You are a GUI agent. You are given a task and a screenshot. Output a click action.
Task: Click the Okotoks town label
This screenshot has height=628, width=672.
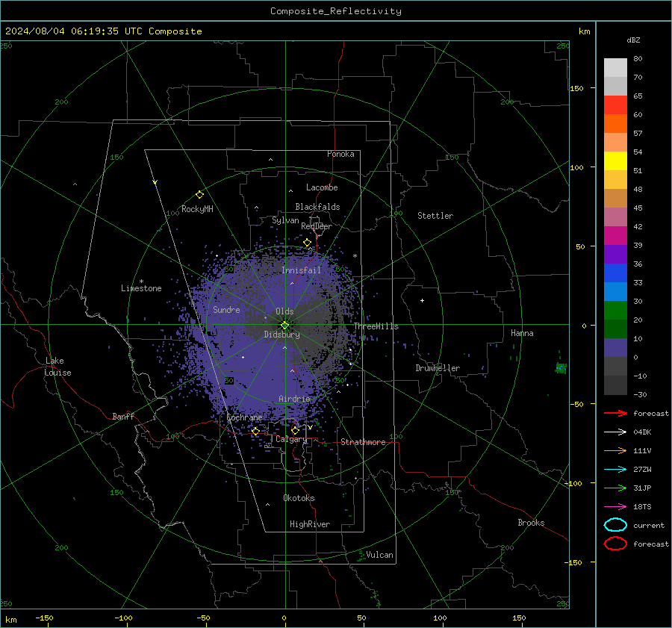click(299, 498)
